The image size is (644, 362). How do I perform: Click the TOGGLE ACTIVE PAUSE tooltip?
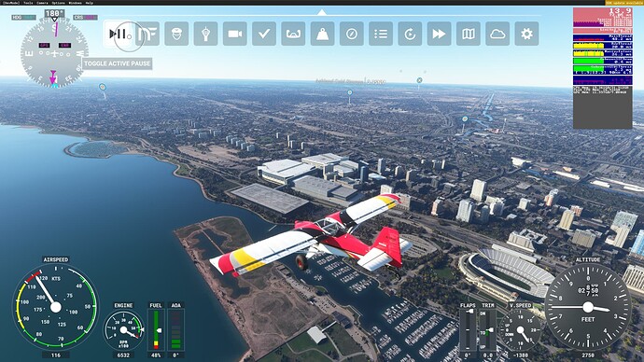[x=117, y=63]
